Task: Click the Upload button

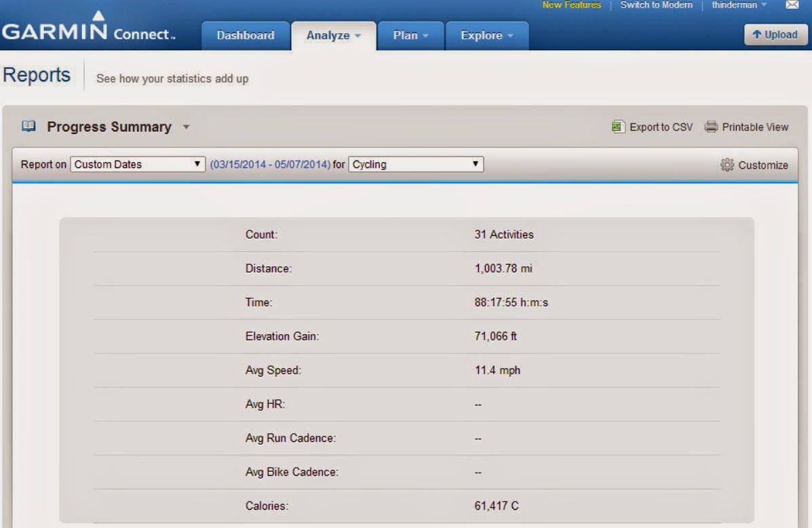Action: tap(775, 35)
